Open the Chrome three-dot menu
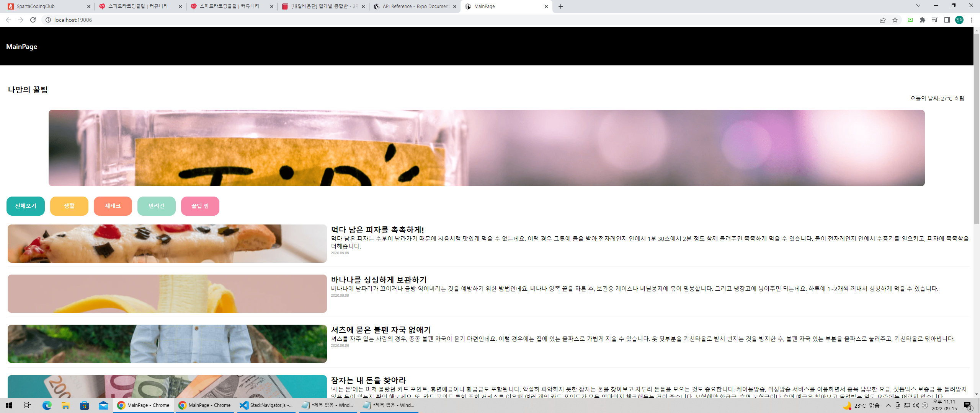 click(x=972, y=20)
